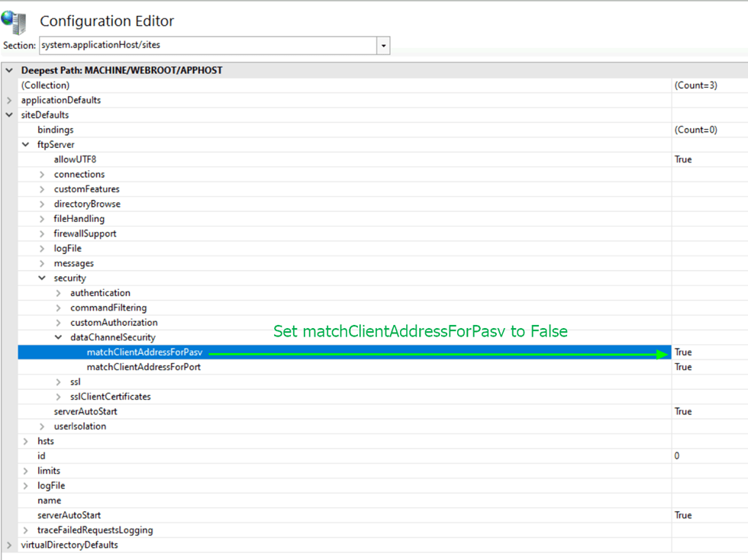This screenshot has width=748, height=560.
Task: Expand the siteDefaults logFile node
Action: [26, 485]
